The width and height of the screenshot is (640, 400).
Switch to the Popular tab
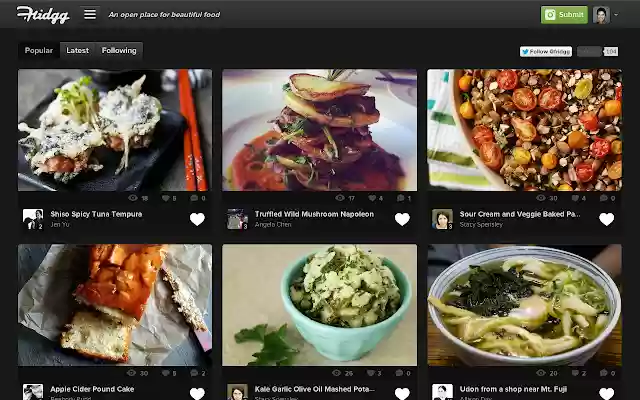[x=39, y=50]
